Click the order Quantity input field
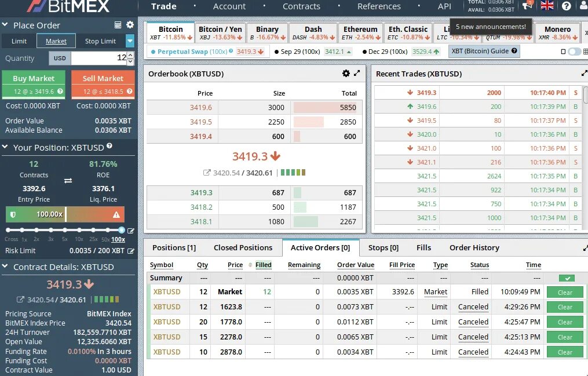The height and width of the screenshot is (376, 588). (x=96, y=58)
